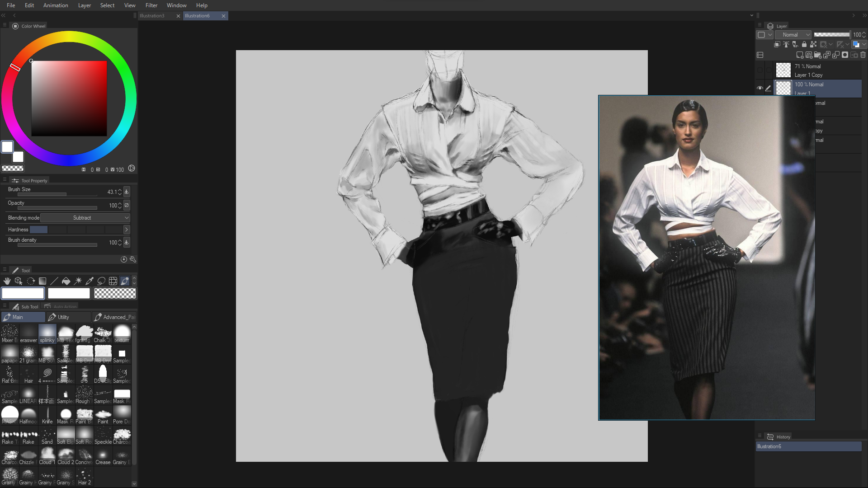Click Merge with layer below icon
The height and width of the screenshot is (488, 868).
[836, 55]
